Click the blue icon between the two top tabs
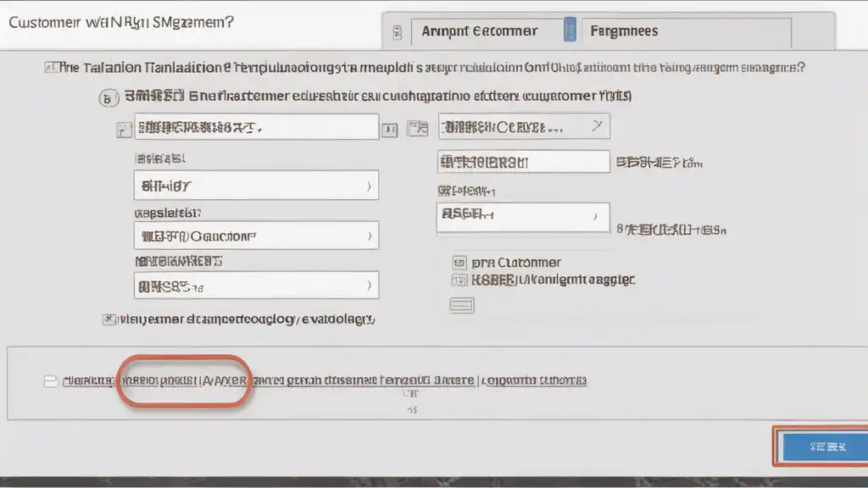 (570, 30)
